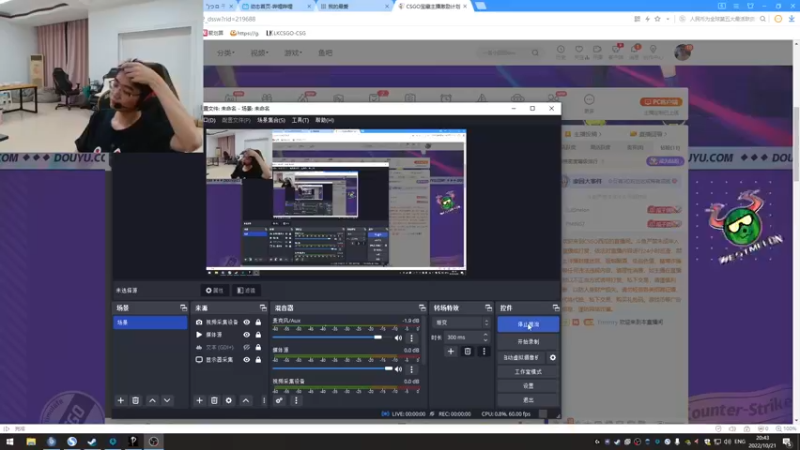Show the hidden Text (GDI+) source
The height and width of the screenshot is (450, 800).
[246, 347]
